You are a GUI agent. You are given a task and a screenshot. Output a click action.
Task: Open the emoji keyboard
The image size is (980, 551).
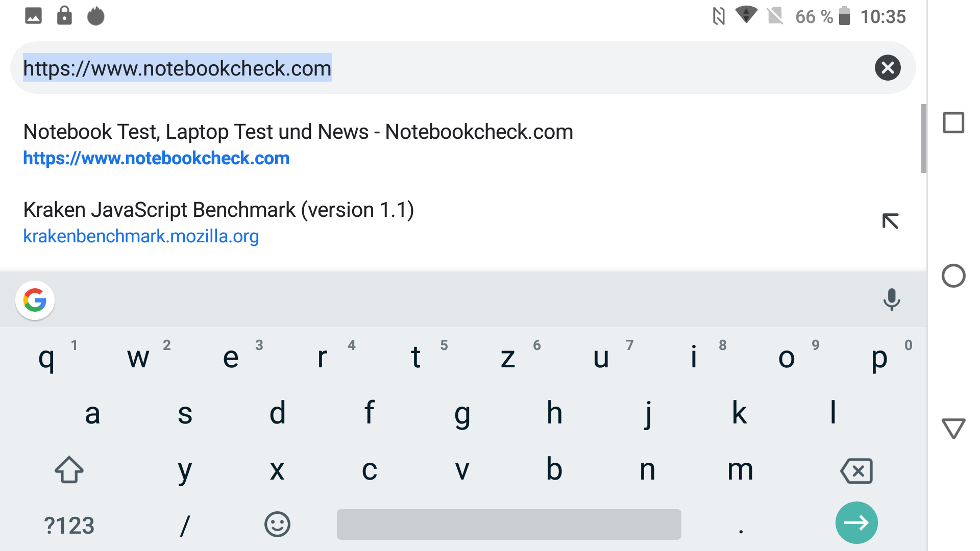[x=277, y=524]
